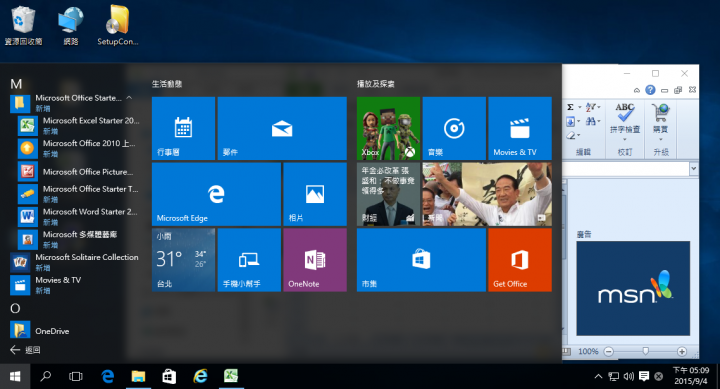Zoom out with Excel minus button

point(609,351)
